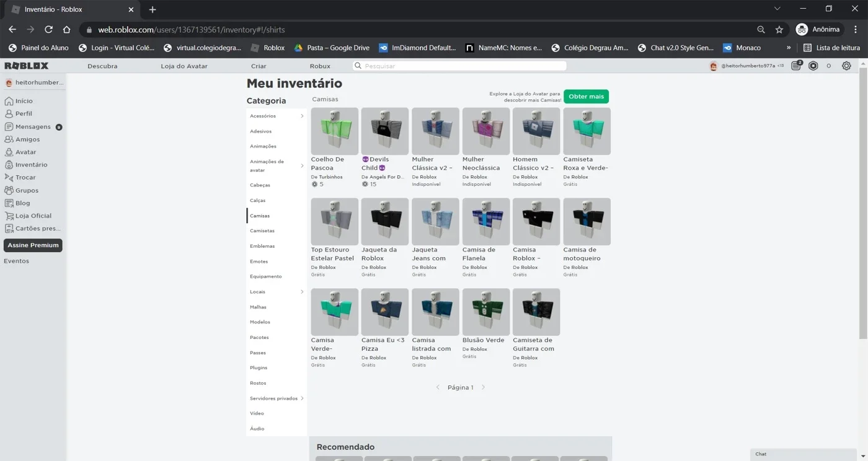Screen dimensions: 868x461
Task: Click the Pesquisar search field
Action: point(459,66)
